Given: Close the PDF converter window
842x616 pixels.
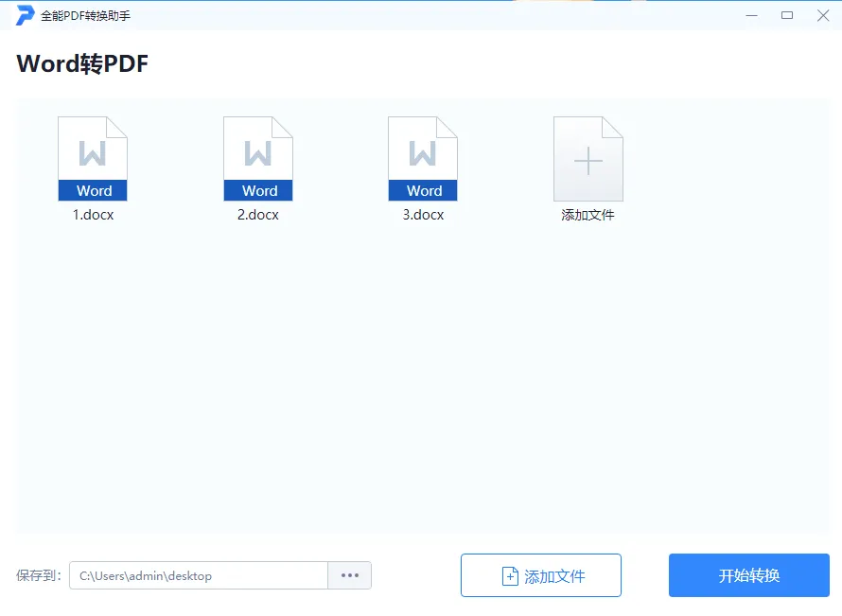Looking at the screenshot, I should [x=823, y=15].
